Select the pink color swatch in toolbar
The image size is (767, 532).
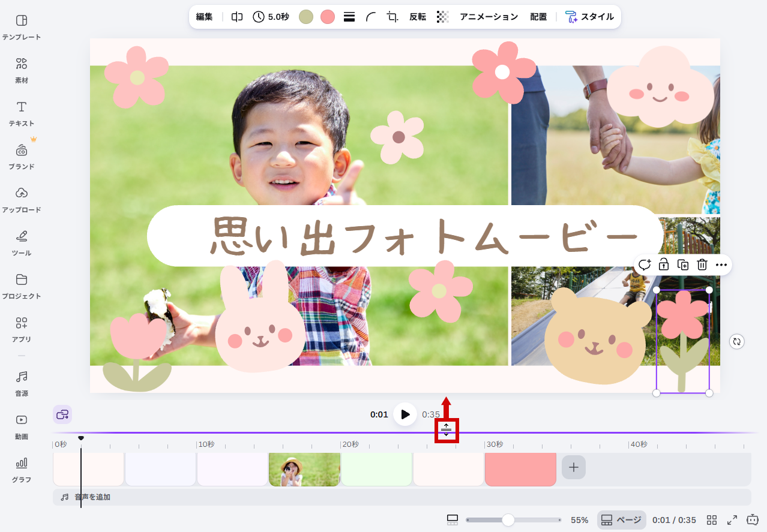click(x=328, y=17)
